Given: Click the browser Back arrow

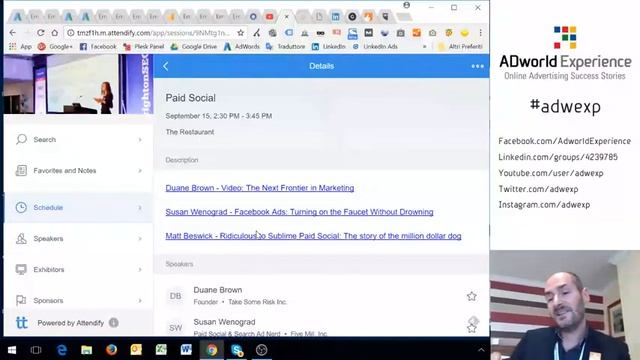Looking at the screenshot, I should coord(13,32).
